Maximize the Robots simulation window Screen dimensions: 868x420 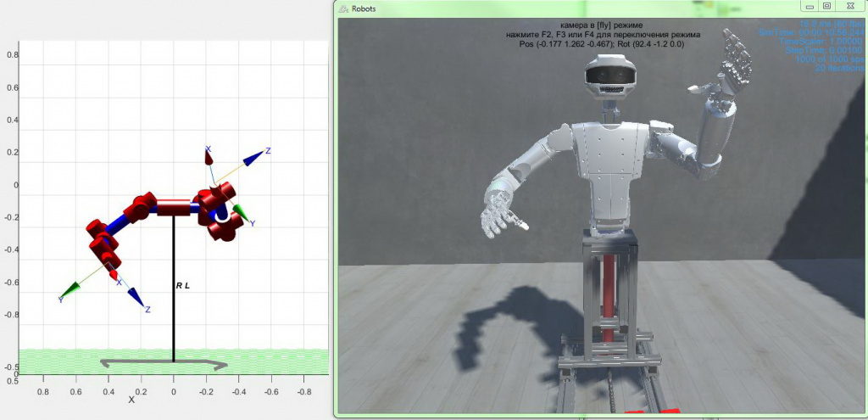827,6
